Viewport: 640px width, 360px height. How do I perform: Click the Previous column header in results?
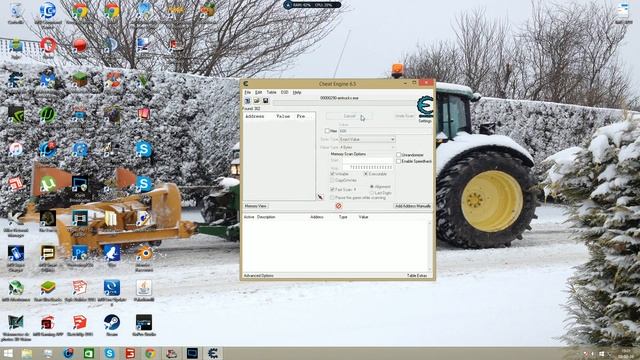[x=301, y=116]
